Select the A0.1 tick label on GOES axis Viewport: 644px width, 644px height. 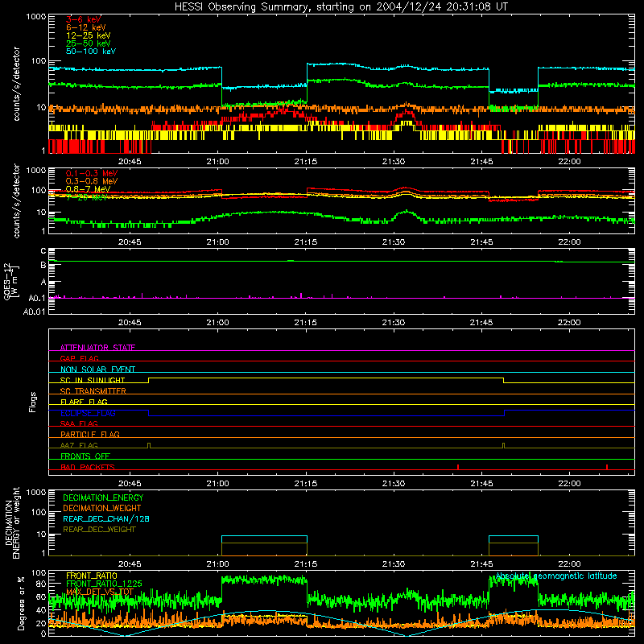point(37,298)
